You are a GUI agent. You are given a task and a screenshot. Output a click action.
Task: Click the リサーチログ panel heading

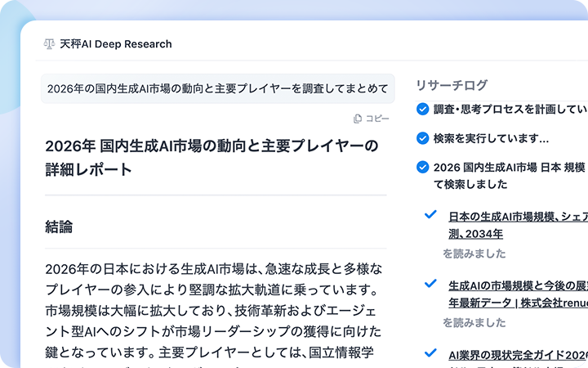[x=452, y=85]
